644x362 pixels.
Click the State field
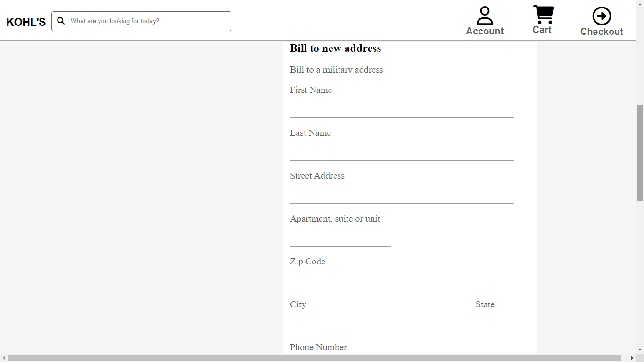pos(490,324)
